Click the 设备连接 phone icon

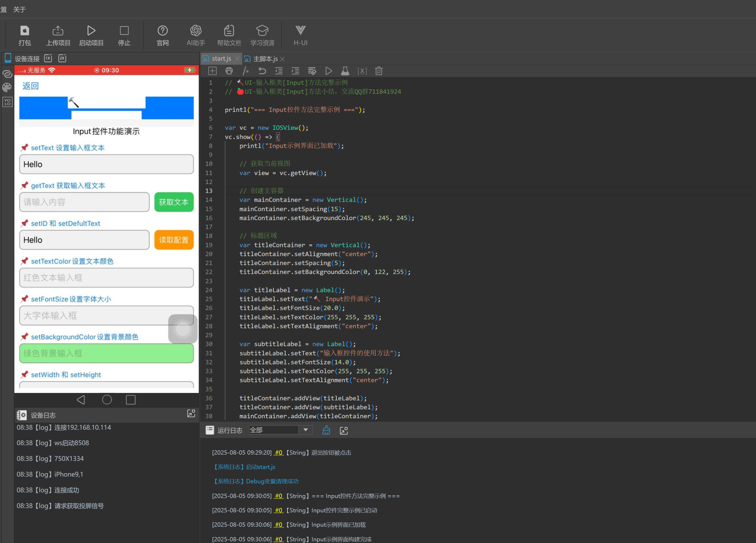point(8,58)
